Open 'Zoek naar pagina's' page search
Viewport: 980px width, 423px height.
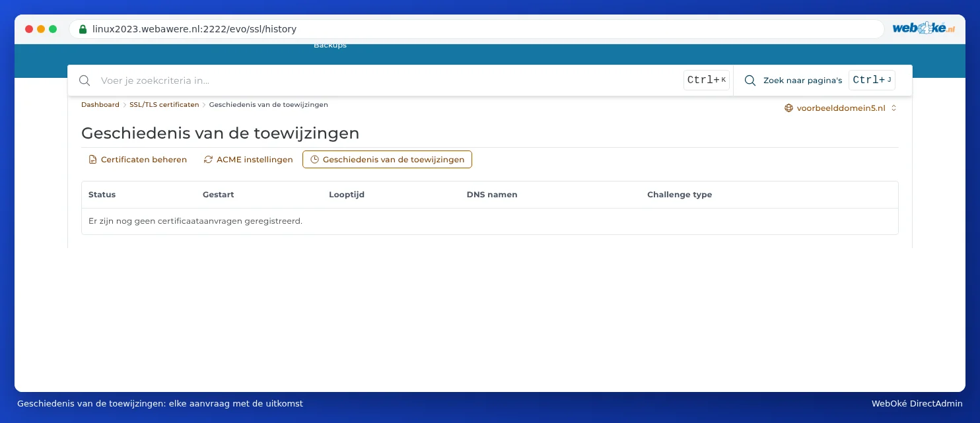click(x=802, y=81)
